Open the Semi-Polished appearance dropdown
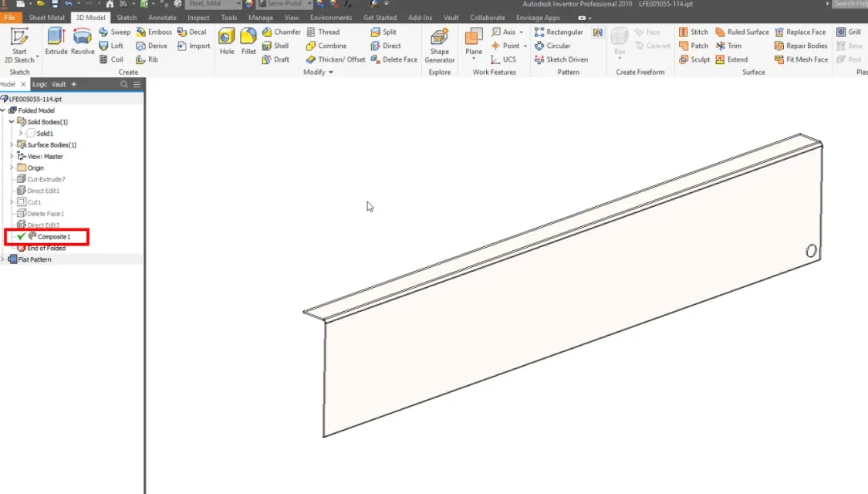 284,4
